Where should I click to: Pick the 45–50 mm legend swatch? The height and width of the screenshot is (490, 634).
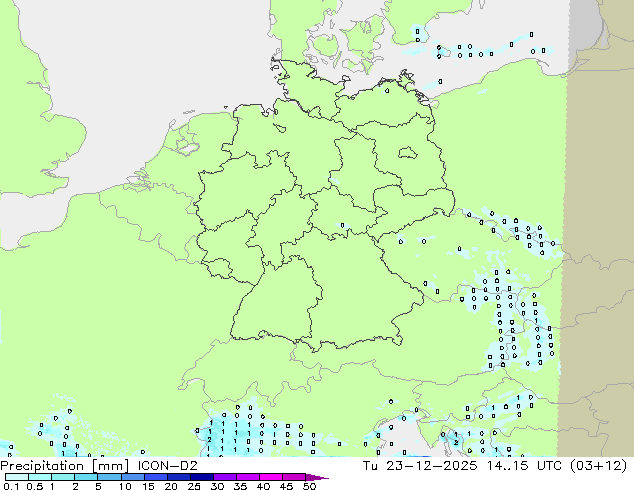click(x=293, y=477)
